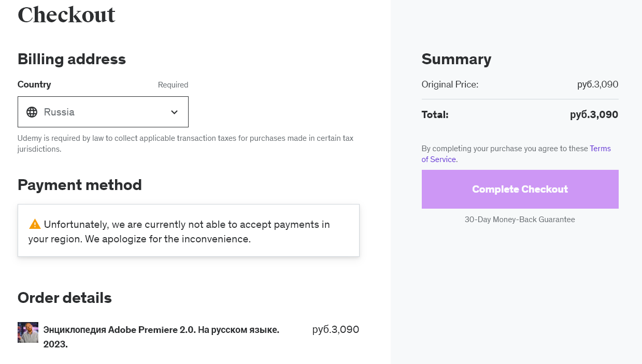Click the course price in Order details
642x364 pixels.
point(335,330)
